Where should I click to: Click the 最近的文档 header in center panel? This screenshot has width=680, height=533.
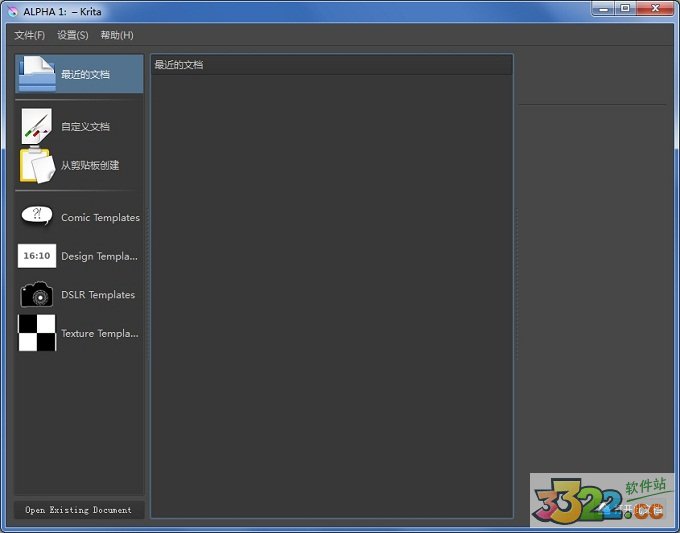click(x=179, y=65)
